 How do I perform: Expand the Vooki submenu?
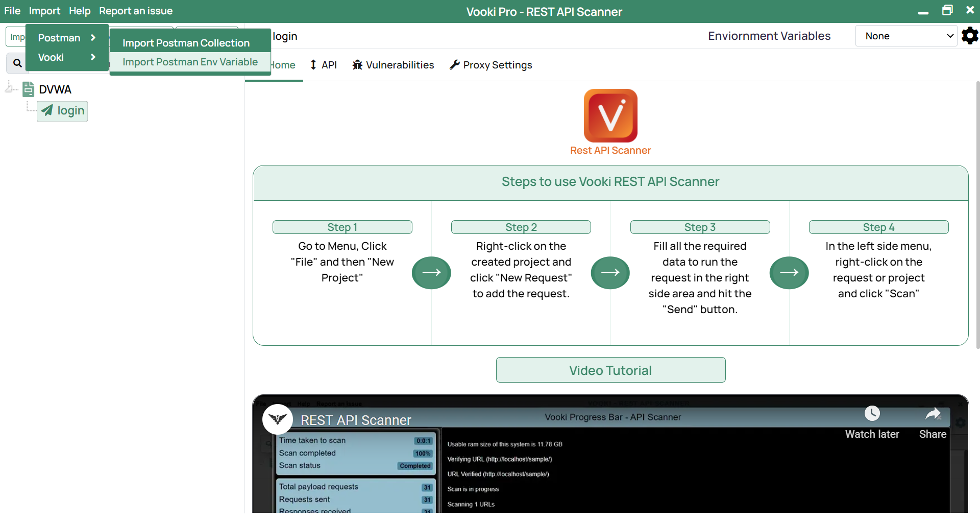tap(67, 57)
